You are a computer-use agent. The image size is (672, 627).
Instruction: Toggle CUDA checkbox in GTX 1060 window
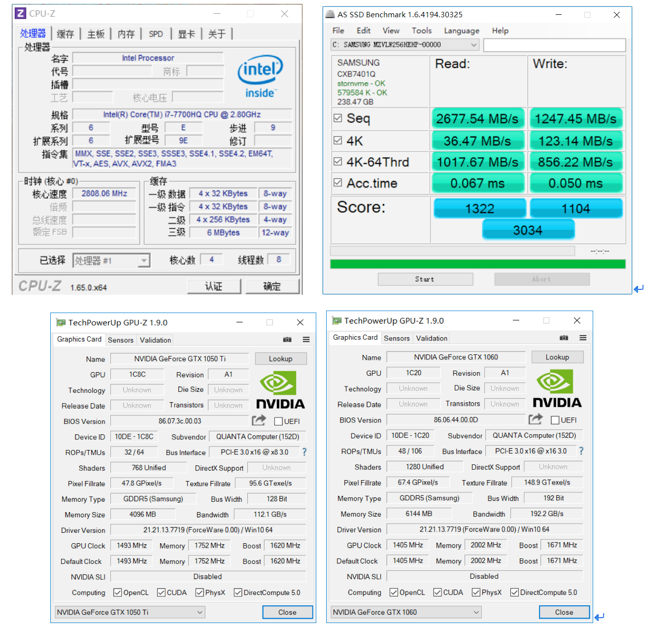tap(437, 592)
